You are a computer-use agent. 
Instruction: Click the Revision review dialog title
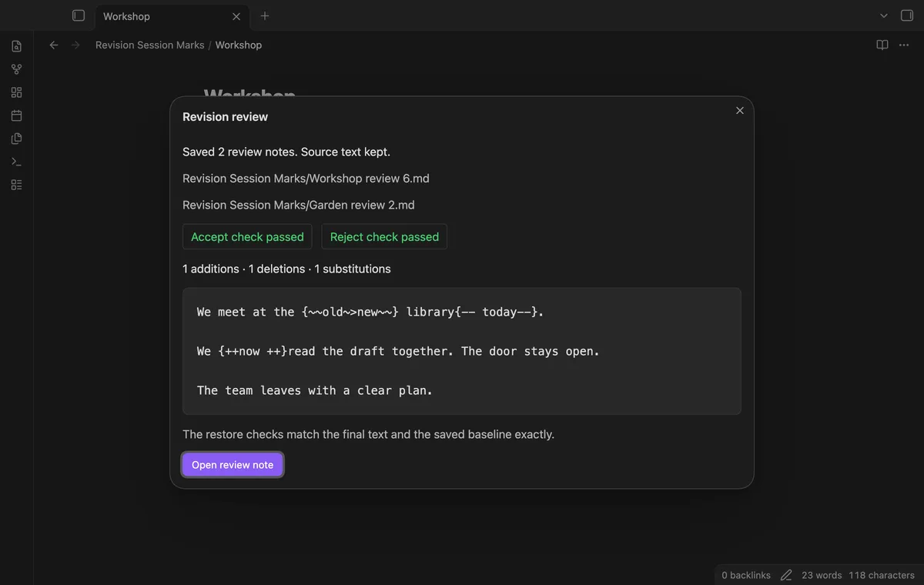[225, 117]
